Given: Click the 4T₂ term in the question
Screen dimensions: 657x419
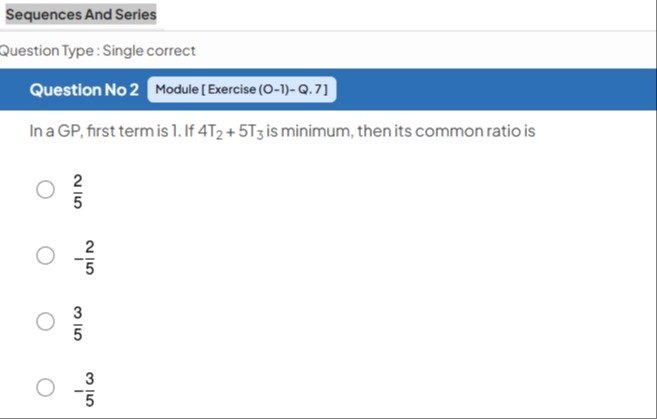Looking at the screenshot, I should pyautogui.click(x=210, y=132).
